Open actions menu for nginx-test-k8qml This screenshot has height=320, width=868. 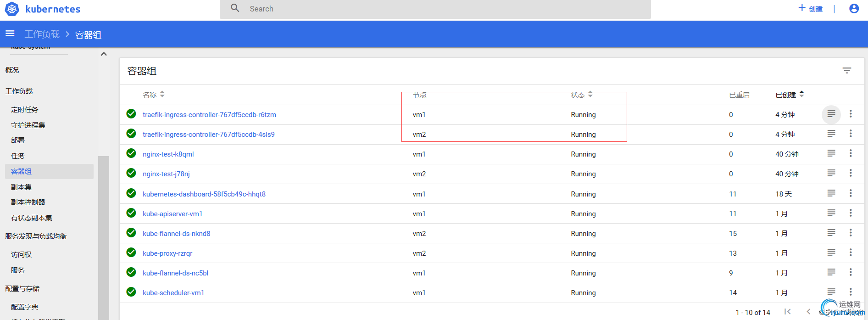point(851,153)
